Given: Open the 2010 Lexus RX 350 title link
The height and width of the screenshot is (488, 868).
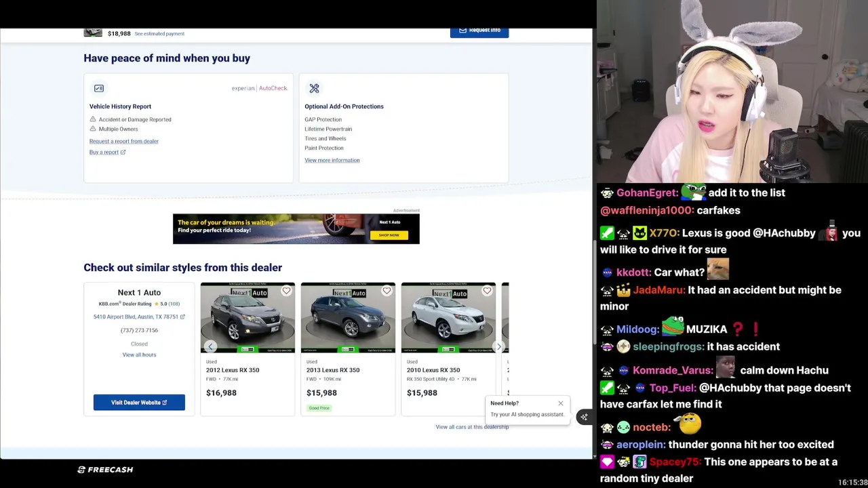Looking at the screenshot, I should [x=433, y=370].
